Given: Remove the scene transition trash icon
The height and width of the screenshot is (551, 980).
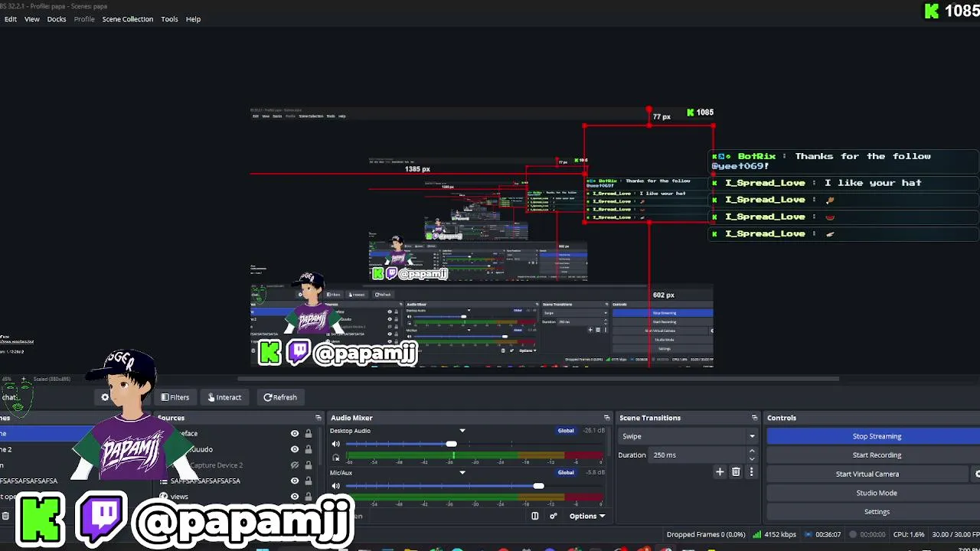Looking at the screenshot, I should (x=736, y=472).
